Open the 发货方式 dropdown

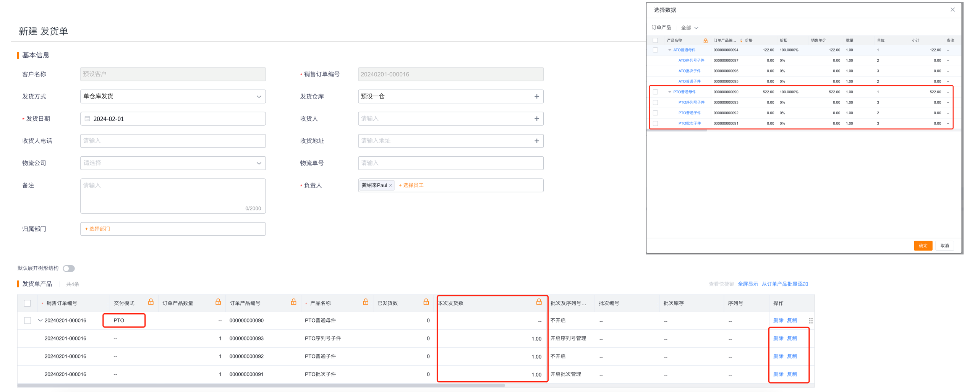[x=173, y=96]
